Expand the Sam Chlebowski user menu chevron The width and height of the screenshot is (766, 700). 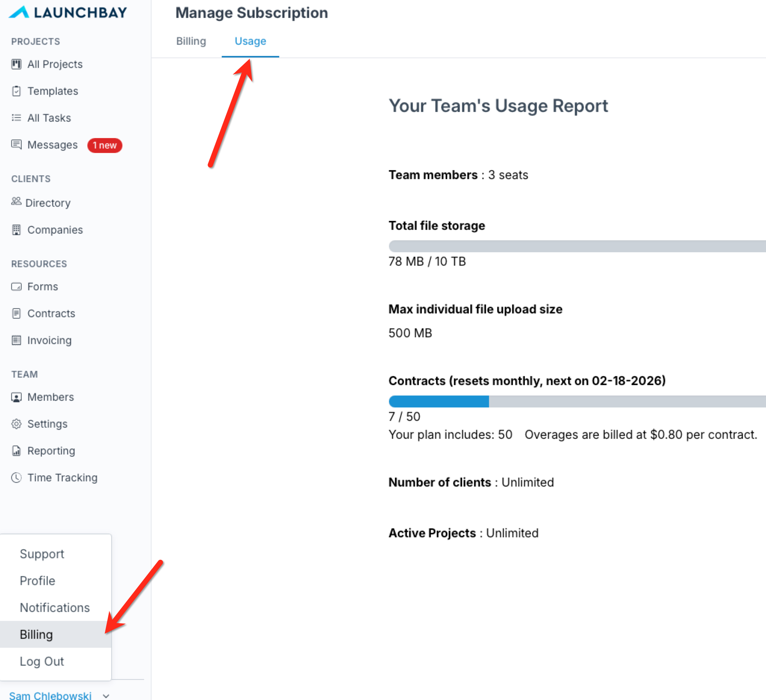pos(106,696)
